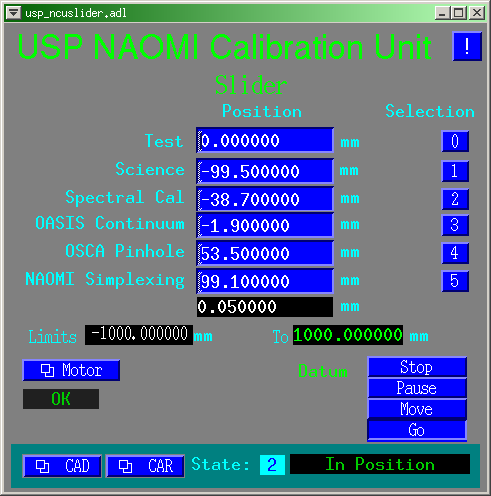Click the OSCA Pinhole row label
491x496 pixels.
pos(125,251)
